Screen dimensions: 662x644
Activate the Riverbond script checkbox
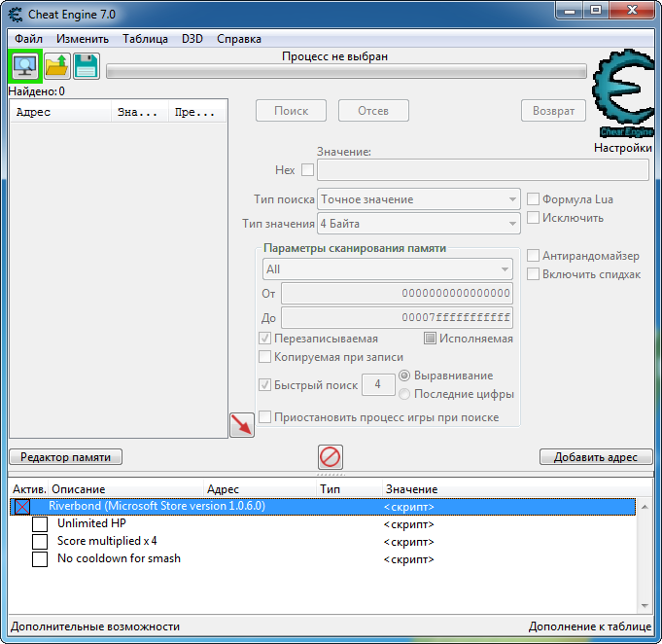tap(22, 506)
